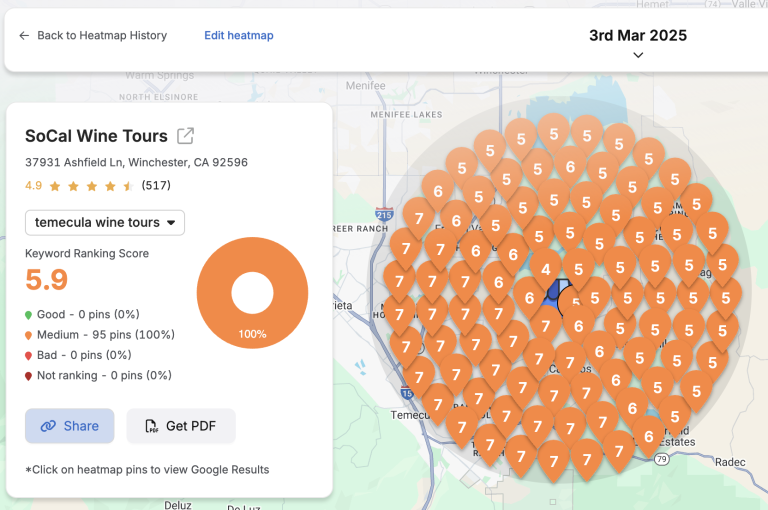Select the orange Medium pins legend icon
This screenshot has height=510, width=768.
coord(29,335)
